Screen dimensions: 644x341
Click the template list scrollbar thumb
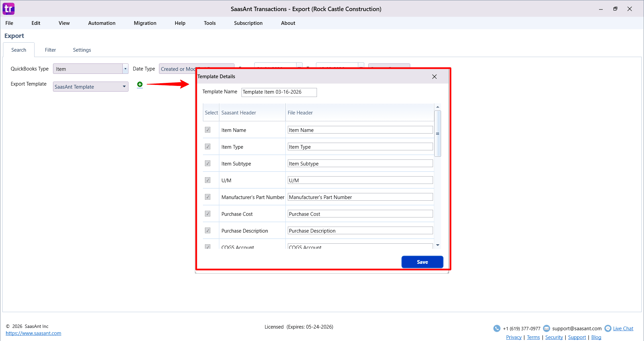(437, 134)
